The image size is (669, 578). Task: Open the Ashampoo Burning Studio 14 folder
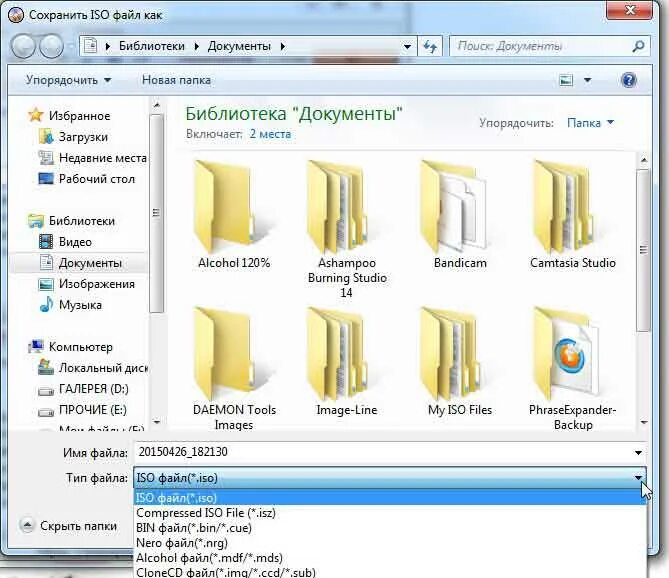(347, 229)
